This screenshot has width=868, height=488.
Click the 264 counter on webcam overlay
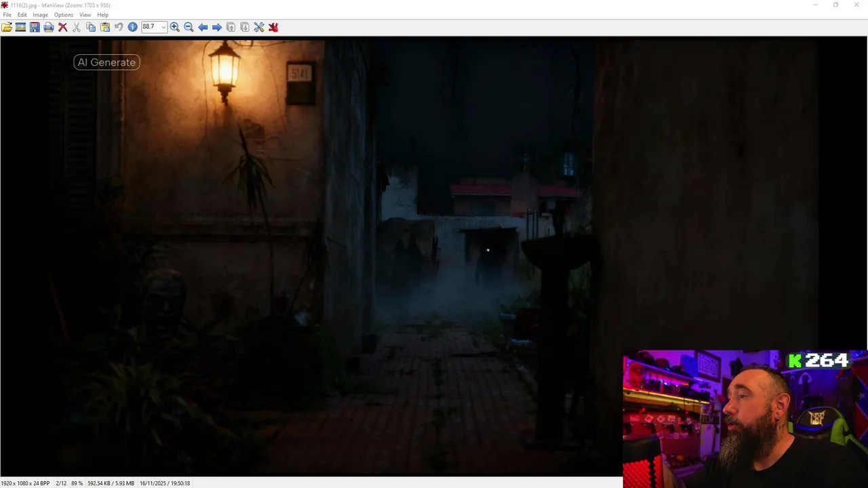point(827,361)
